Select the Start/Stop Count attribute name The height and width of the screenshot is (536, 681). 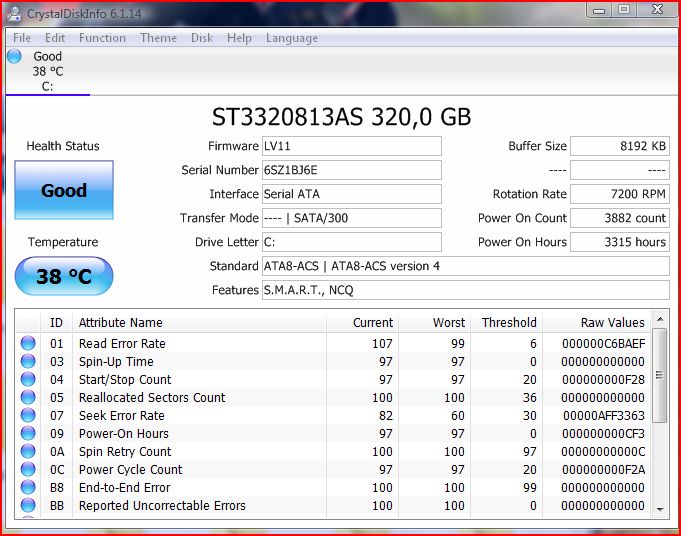click(x=125, y=380)
